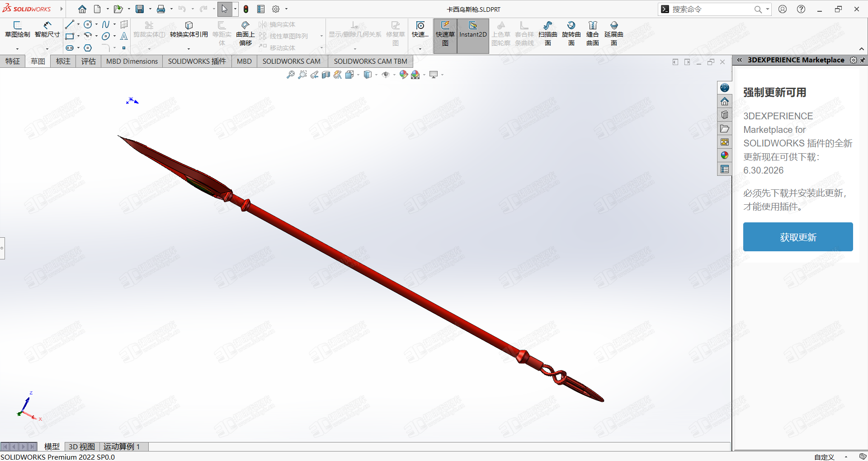This screenshot has width=868, height=461.
Task: Start the 草图绘制 sketch tool
Action: click(x=18, y=29)
